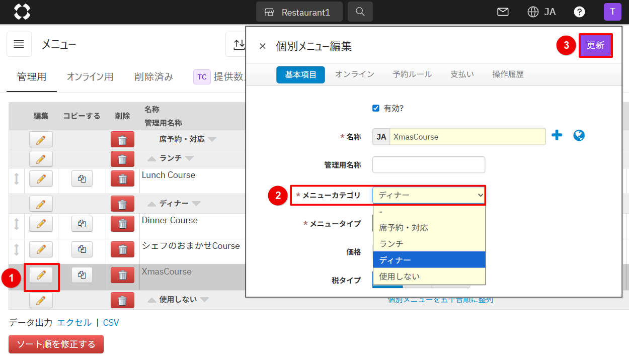Copy the Lunch Course menu
Screen dimensions: 629x364
tap(82, 178)
